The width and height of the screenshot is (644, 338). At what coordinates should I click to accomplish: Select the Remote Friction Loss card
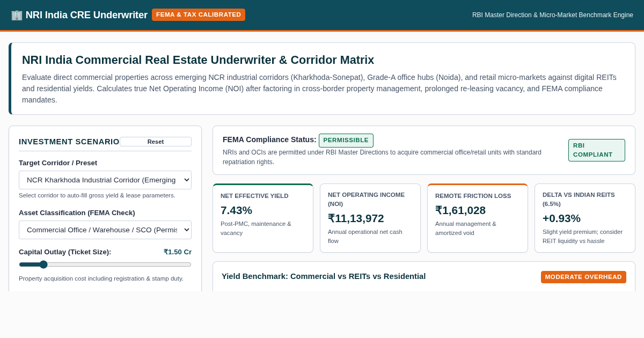coord(478,218)
